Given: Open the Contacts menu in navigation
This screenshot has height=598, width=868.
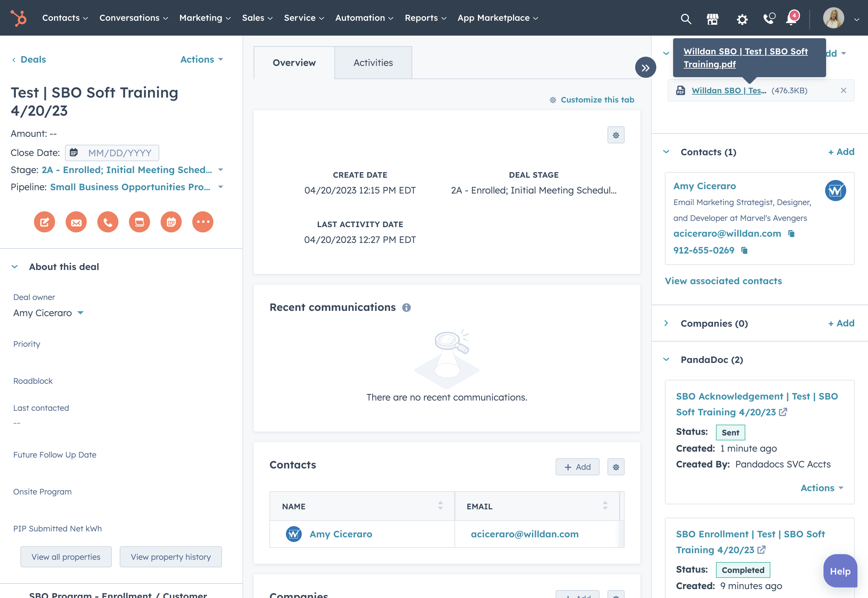Looking at the screenshot, I should pos(65,18).
